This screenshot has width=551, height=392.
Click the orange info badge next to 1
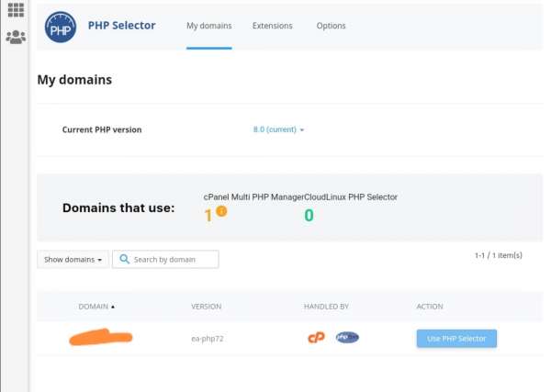pos(221,211)
